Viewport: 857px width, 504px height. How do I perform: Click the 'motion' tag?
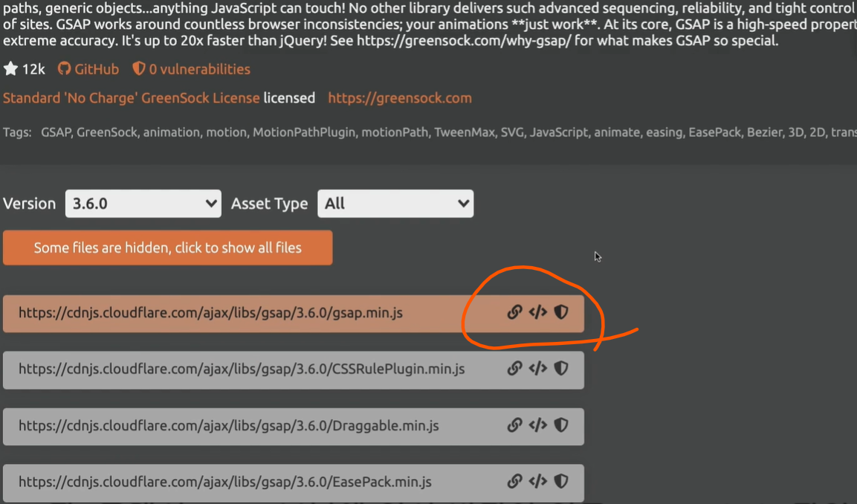pos(226,132)
